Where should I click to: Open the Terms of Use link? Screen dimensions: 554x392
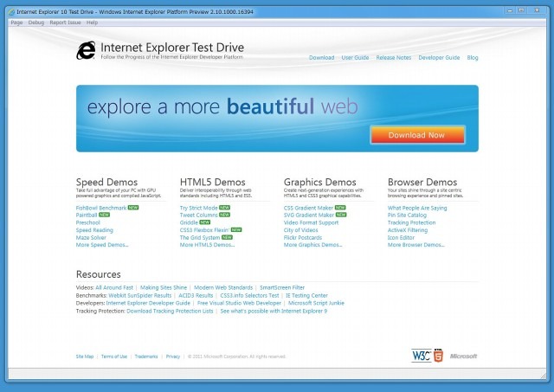[114, 357]
